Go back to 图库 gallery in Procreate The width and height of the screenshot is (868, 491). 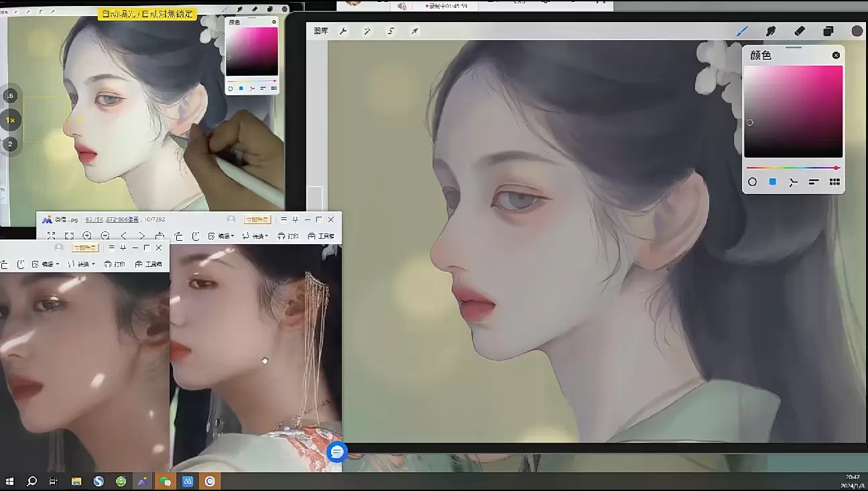[321, 32]
